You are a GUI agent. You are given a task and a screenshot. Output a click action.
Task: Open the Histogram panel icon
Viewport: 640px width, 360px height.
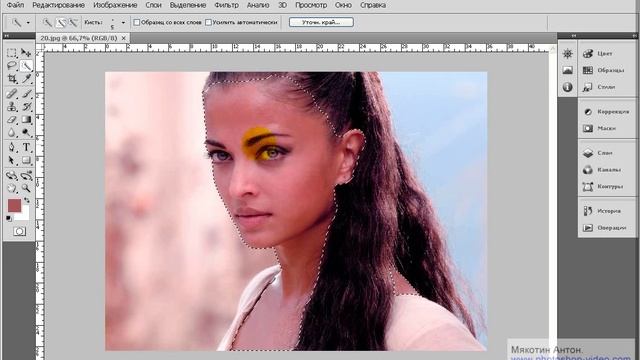[567, 70]
